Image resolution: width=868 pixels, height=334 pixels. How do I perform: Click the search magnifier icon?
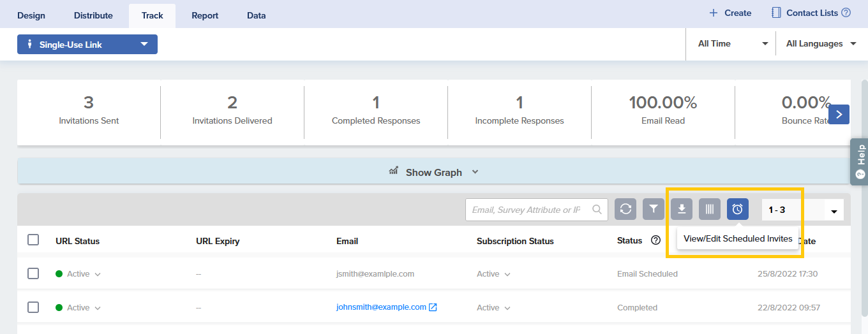597,209
